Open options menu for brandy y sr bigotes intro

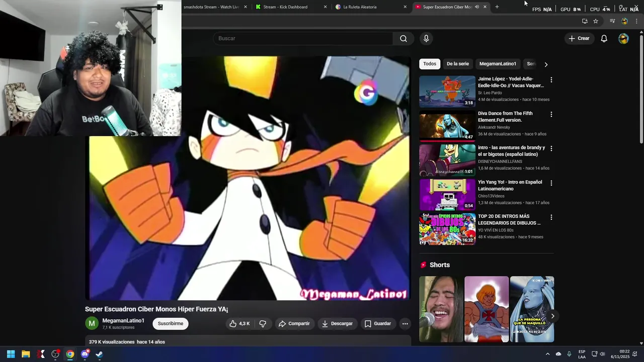pyautogui.click(x=551, y=149)
